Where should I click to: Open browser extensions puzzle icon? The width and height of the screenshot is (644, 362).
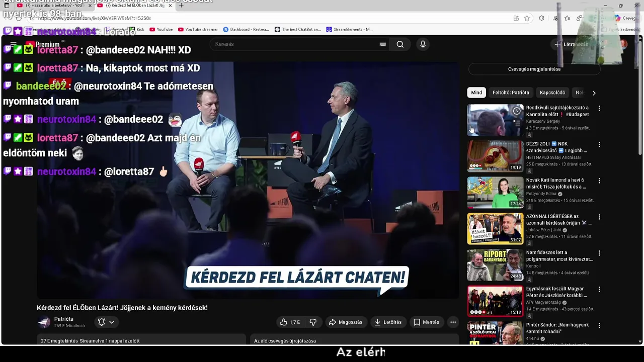[x=541, y=18]
